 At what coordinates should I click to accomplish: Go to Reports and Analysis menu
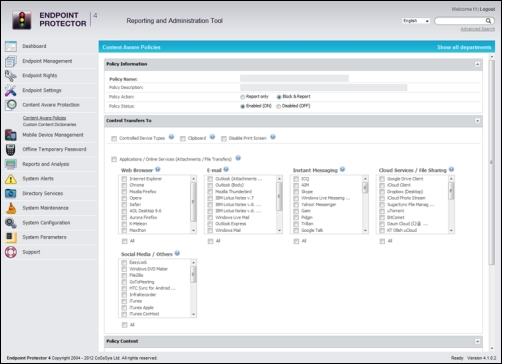(x=46, y=164)
